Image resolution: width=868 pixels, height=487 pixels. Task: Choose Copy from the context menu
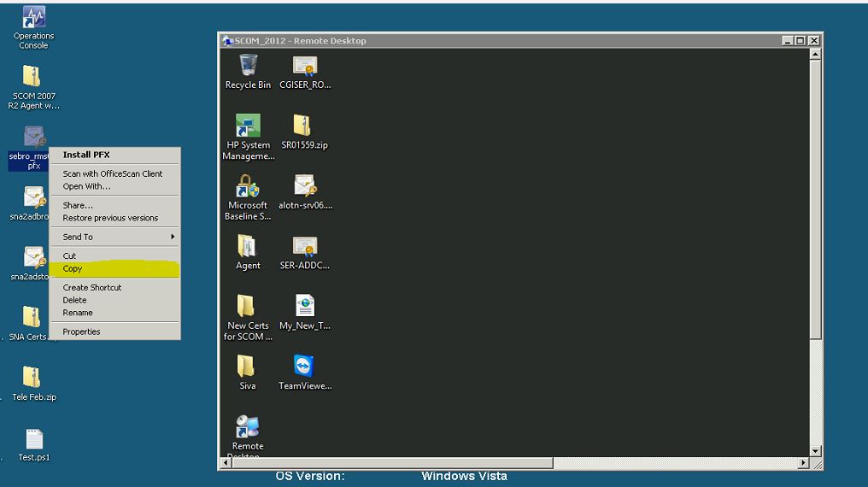(115, 268)
